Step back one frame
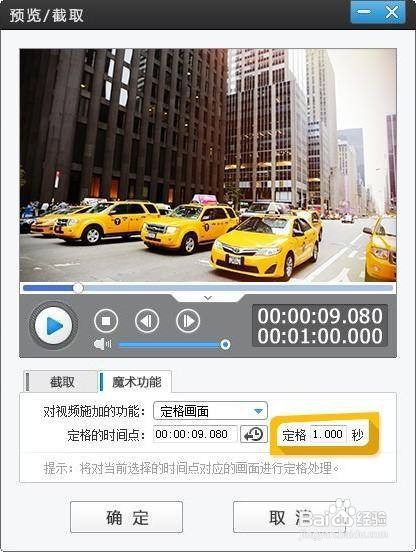This screenshot has width=416, height=552. coord(147,321)
